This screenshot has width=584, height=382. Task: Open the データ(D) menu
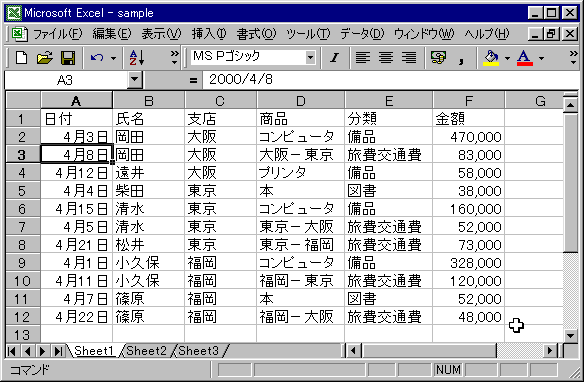(x=362, y=34)
